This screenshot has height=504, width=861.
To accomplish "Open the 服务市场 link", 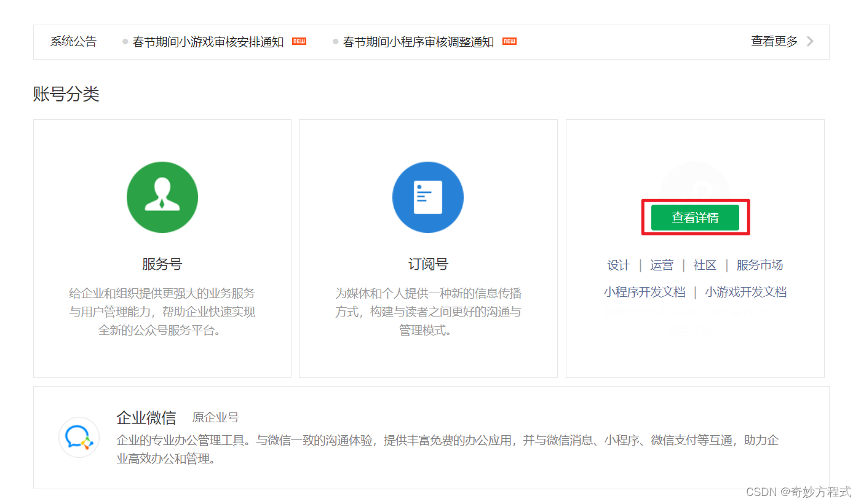I will click(760, 265).
